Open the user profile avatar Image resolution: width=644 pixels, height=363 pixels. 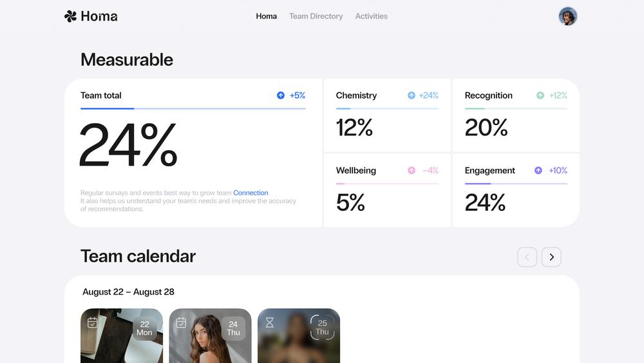pyautogui.click(x=567, y=17)
